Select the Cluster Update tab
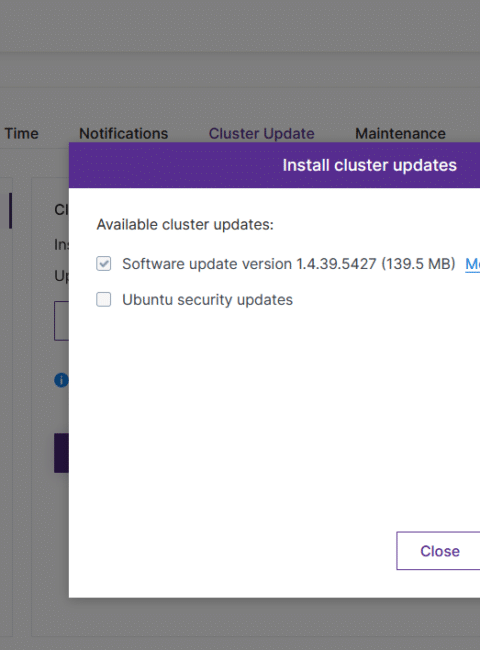The width and height of the screenshot is (480, 650). (262, 133)
